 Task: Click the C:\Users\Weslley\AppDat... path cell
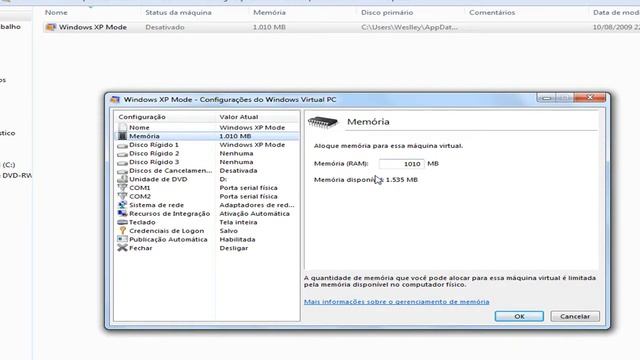coord(409,27)
